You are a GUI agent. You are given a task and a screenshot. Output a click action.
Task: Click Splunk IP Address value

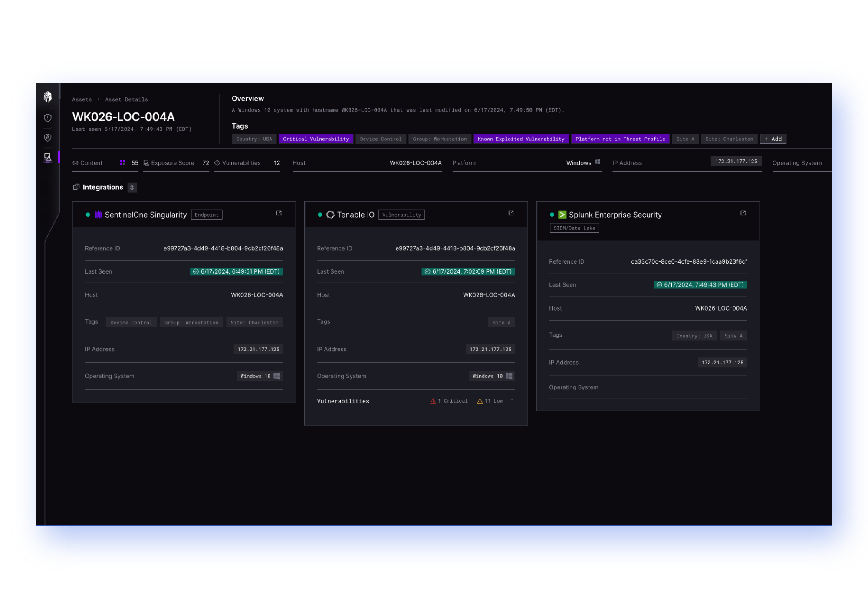(x=722, y=363)
